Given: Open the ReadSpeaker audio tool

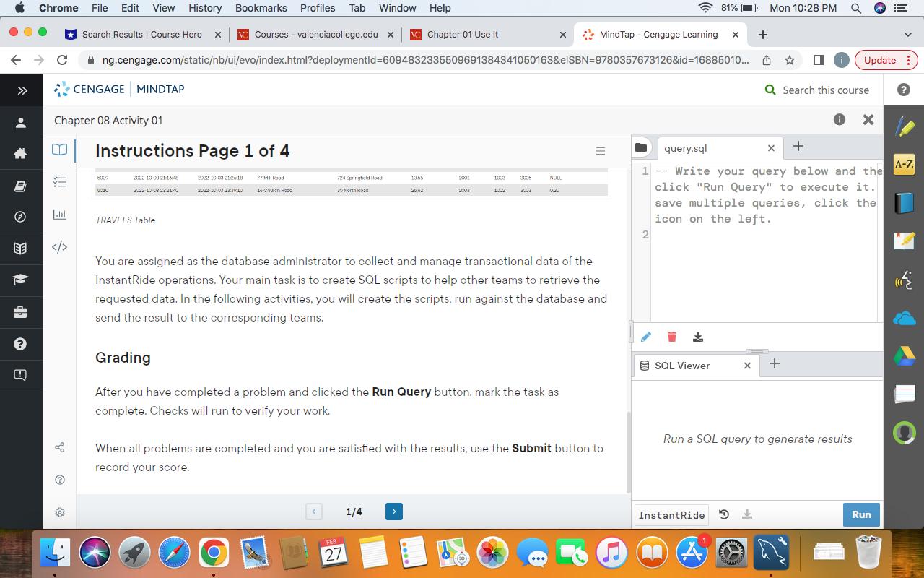Looking at the screenshot, I should [x=905, y=280].
